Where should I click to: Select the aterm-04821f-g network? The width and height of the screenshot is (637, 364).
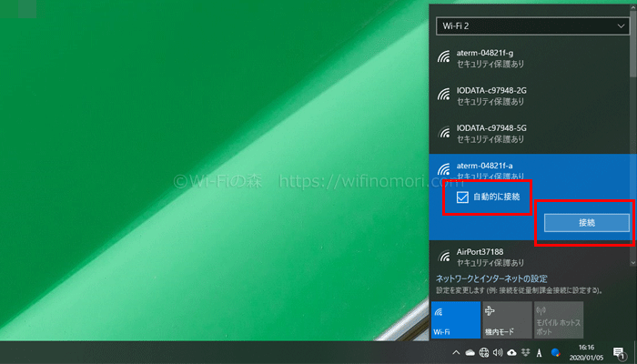pyautogui.click(x=530, y=58)
